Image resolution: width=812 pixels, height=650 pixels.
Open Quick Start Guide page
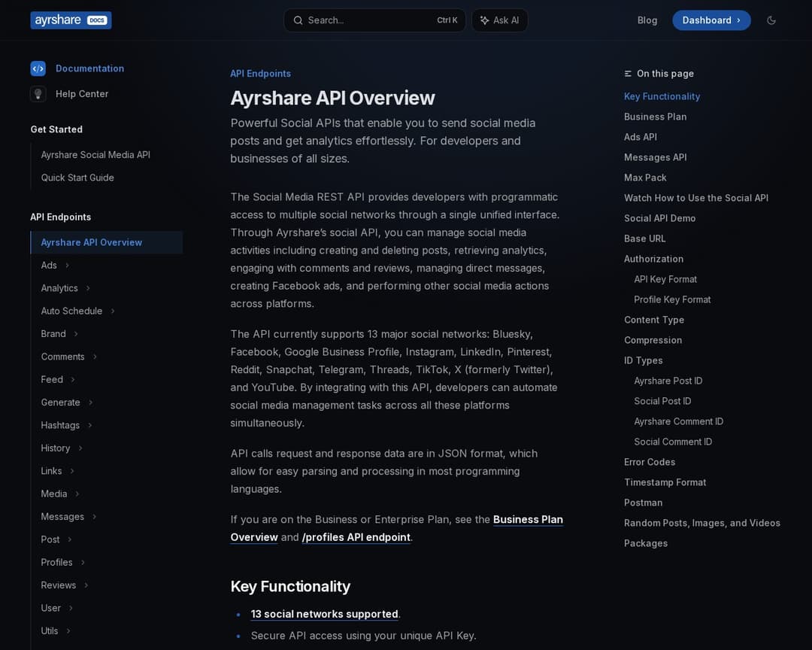77,178
